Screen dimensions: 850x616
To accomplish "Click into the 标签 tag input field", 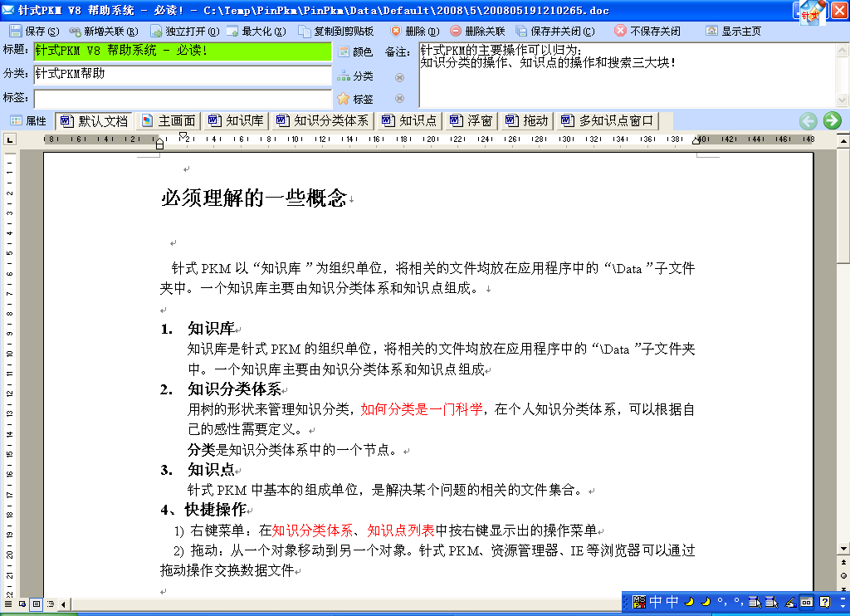I will [182, 98].
